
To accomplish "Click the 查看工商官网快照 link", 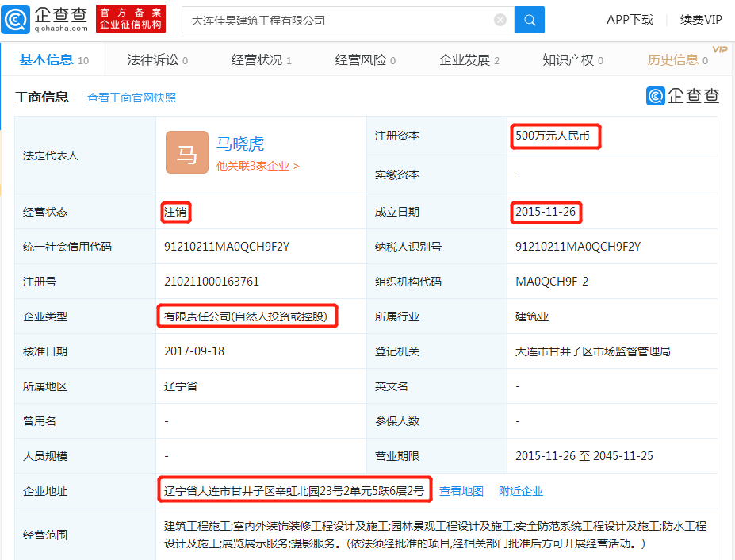I will [132, 98].
